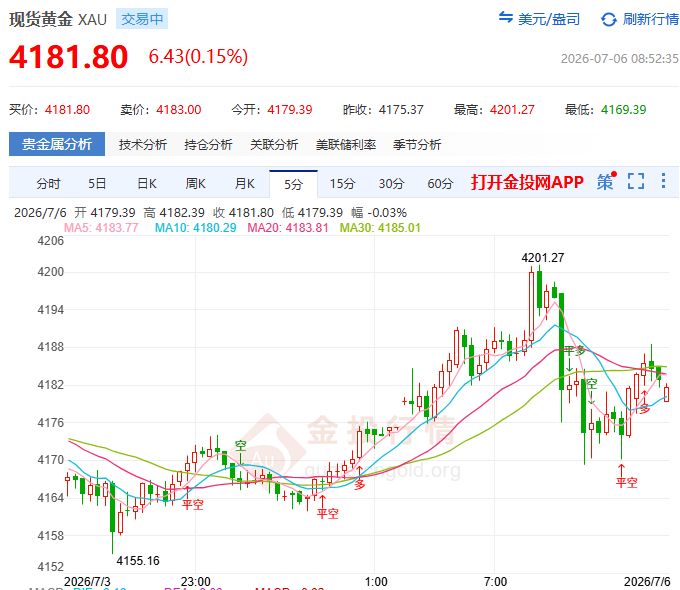Click the 平多 signal marker on chart
Image resolution: width=680 pixels, height=590 pixels.
coord(574,351)
